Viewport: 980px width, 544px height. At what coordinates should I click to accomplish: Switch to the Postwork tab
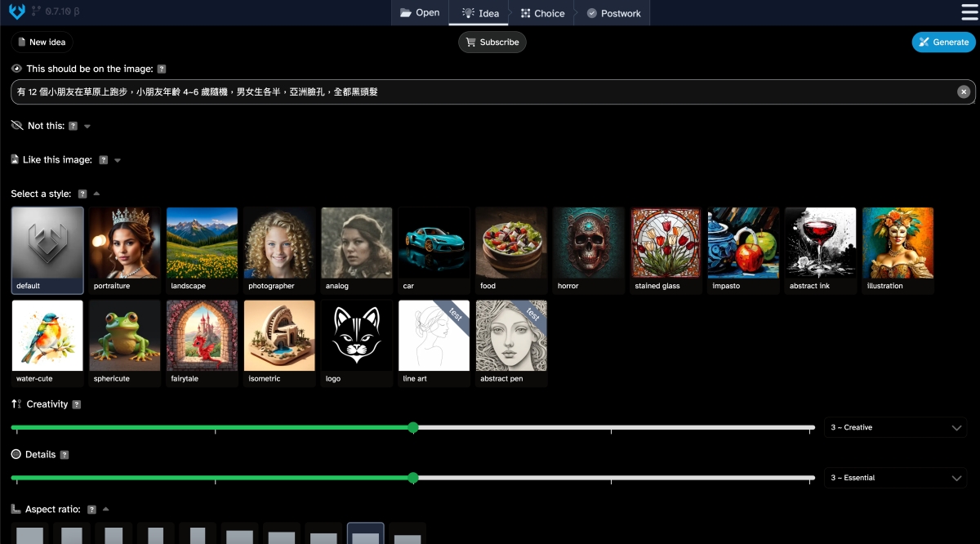coord(613,13)
